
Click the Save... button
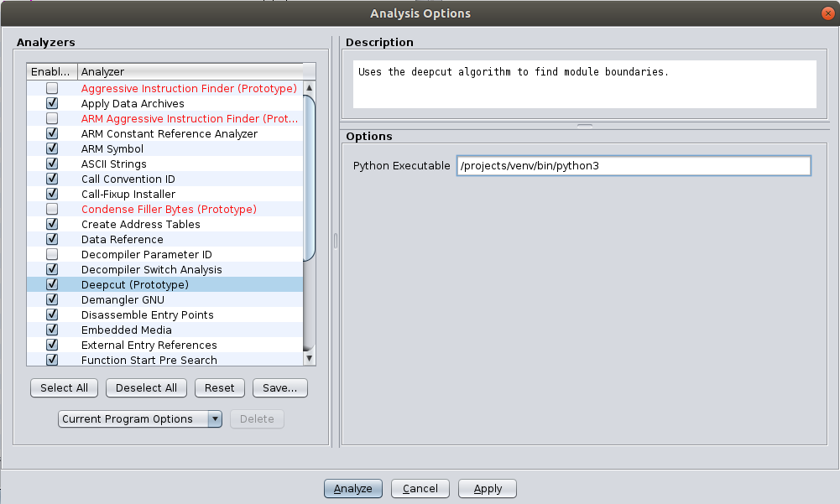coord(279,387)
